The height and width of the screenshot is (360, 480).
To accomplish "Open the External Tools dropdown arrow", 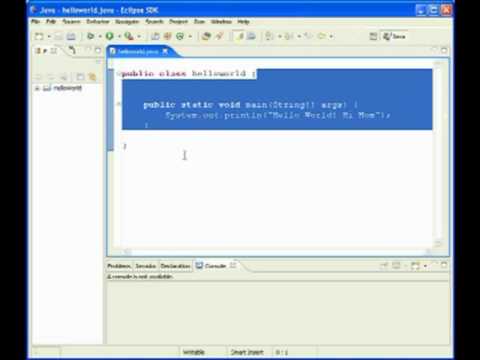I will (x=139, y=36).
